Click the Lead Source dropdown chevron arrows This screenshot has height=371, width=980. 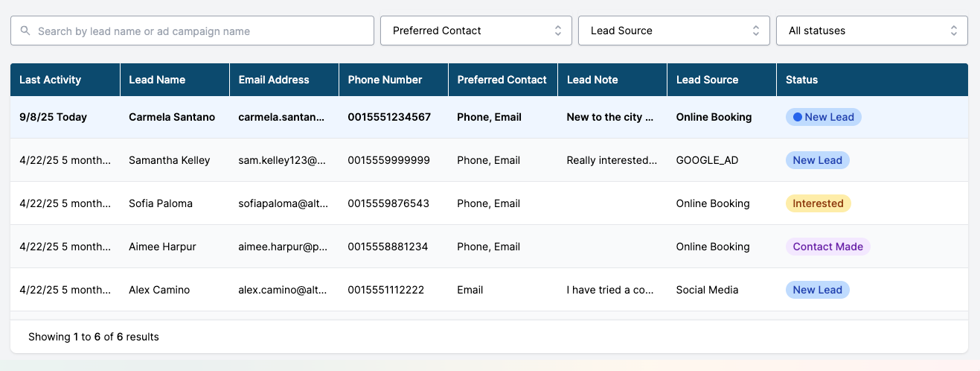coord(756,31)
